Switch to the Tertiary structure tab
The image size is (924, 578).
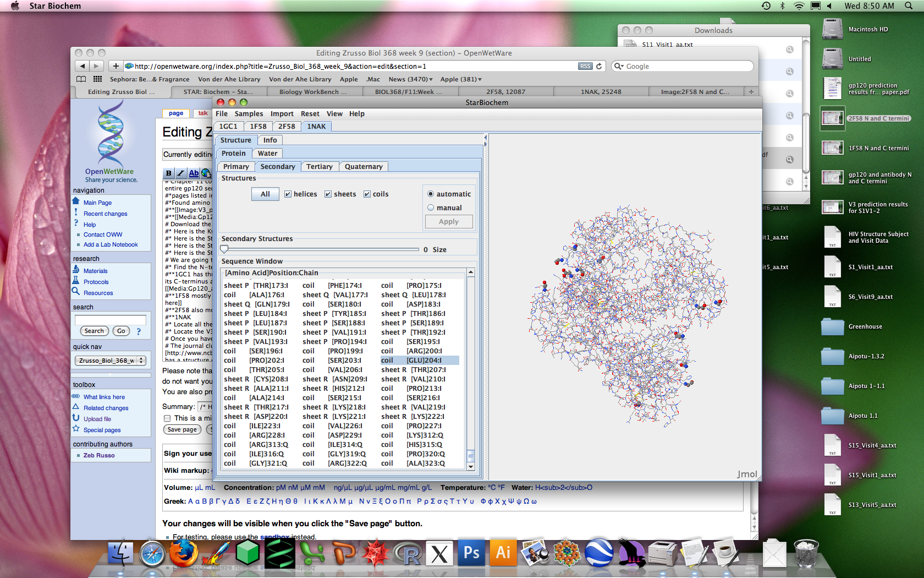point(320,167)
